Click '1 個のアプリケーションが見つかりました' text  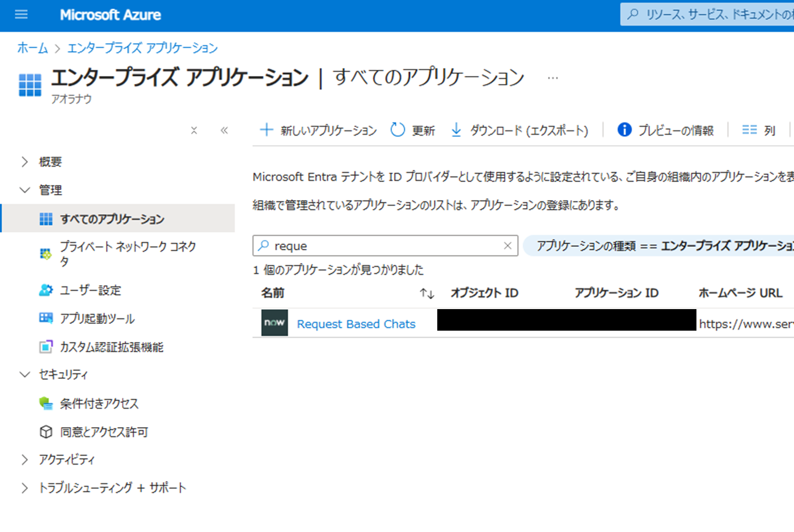[338, 270]
